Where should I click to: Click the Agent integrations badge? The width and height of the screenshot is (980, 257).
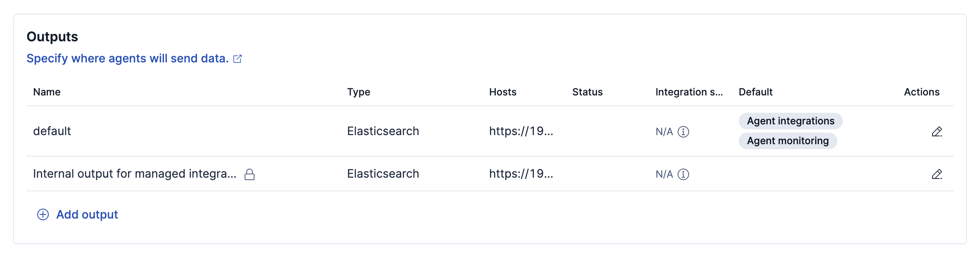coord(790,121)
